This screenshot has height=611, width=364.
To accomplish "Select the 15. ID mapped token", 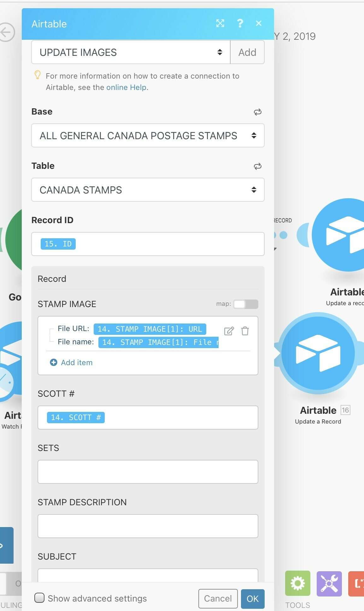I will 58,244.
